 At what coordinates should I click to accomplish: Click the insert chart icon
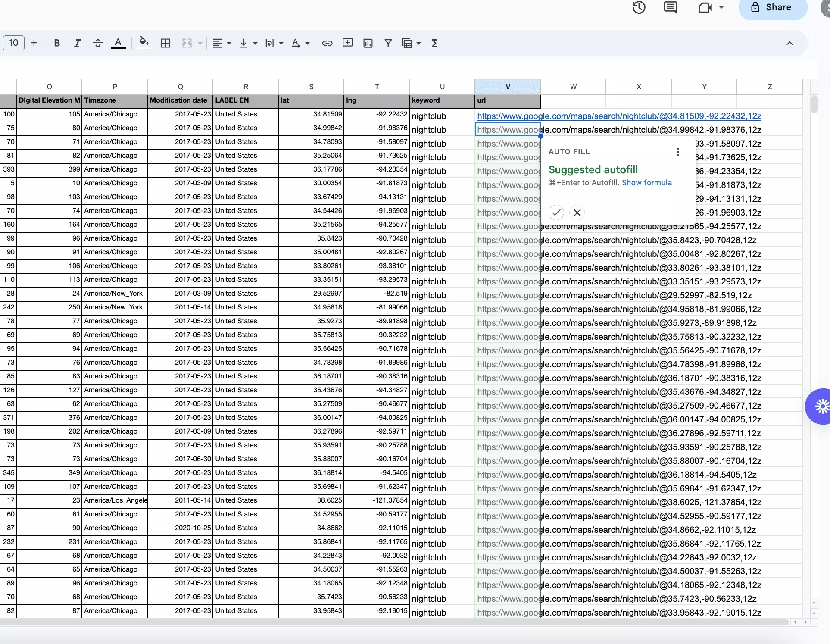368,43
